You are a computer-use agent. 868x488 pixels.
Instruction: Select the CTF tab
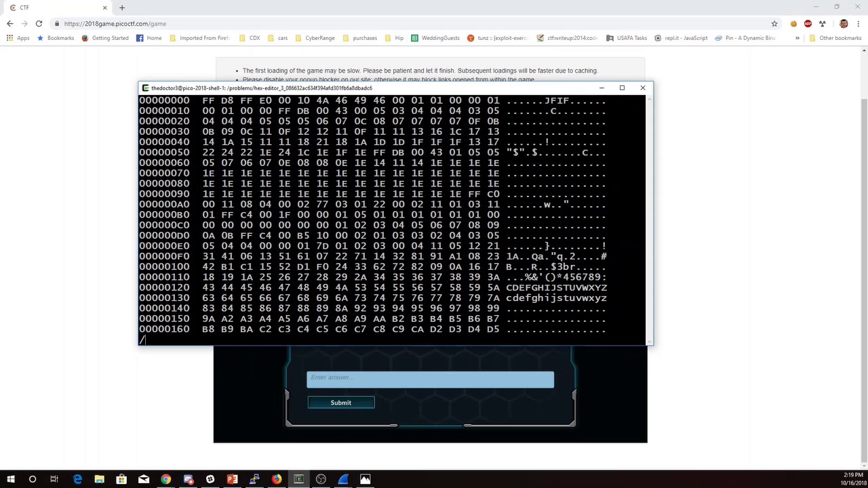pos(58,7)
